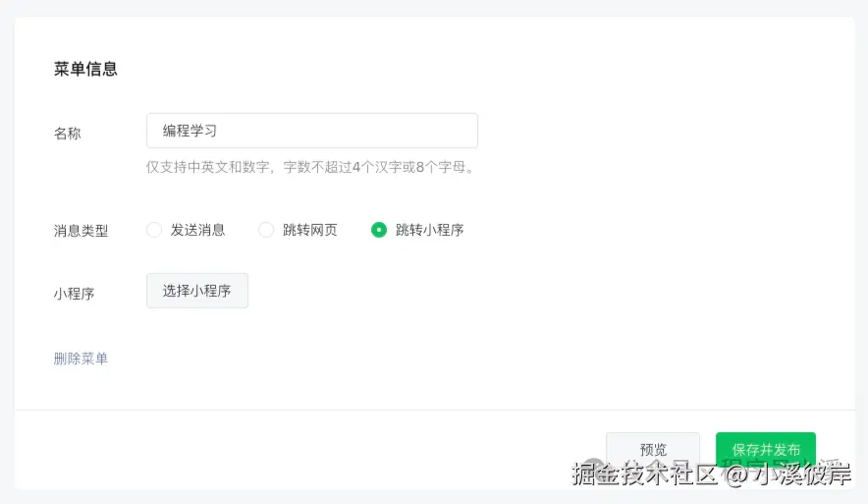Click the 删除菜单 link
This screenshot has width=868, height=504.
(81, 359)
